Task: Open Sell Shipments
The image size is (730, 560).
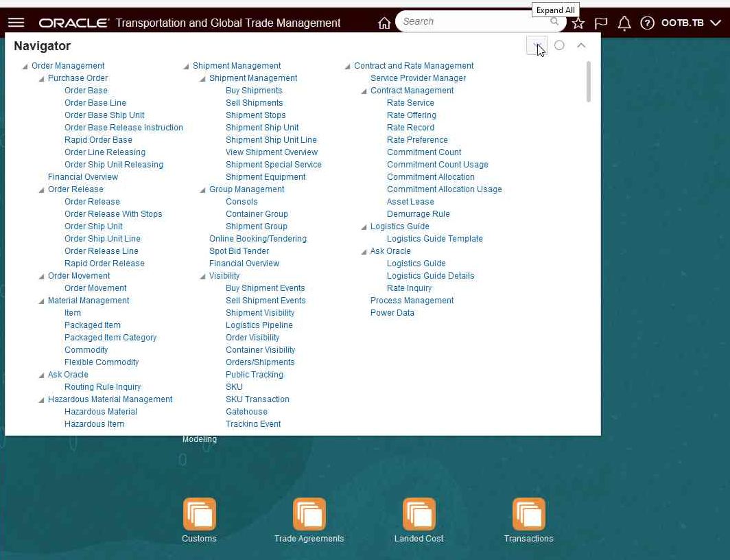Action: point(254,102)
